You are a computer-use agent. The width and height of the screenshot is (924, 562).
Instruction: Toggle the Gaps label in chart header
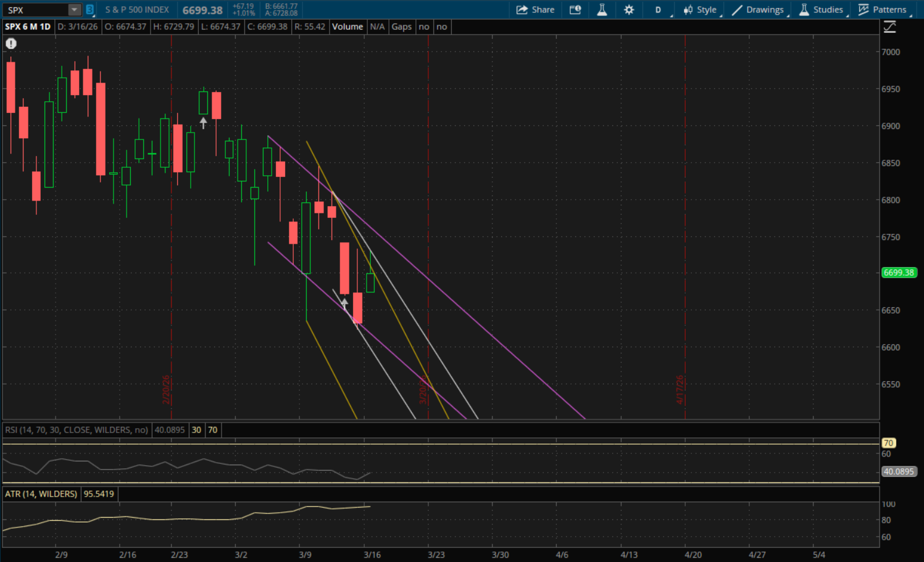401,27
